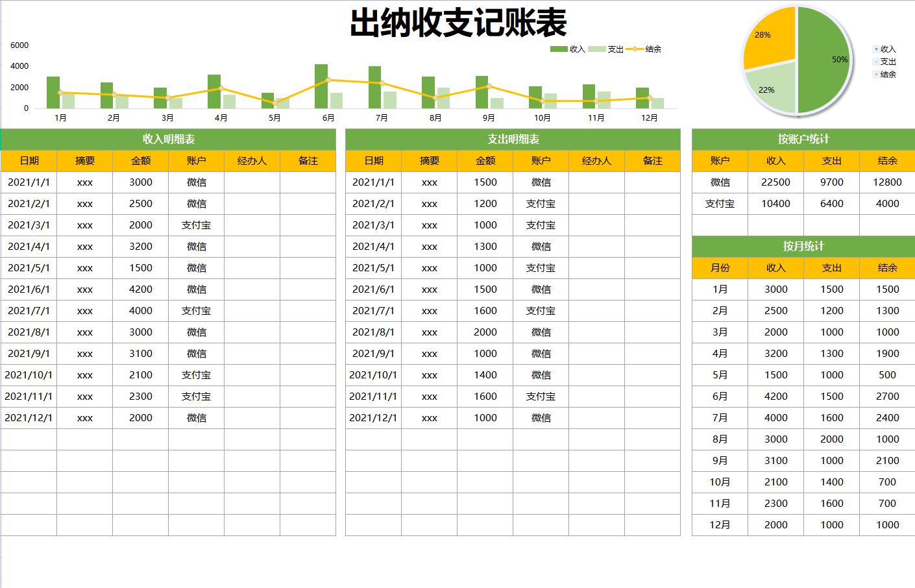The image size is (915, 588).
Task: Click the 按账户统计 section header
Action: coord(803,139)
